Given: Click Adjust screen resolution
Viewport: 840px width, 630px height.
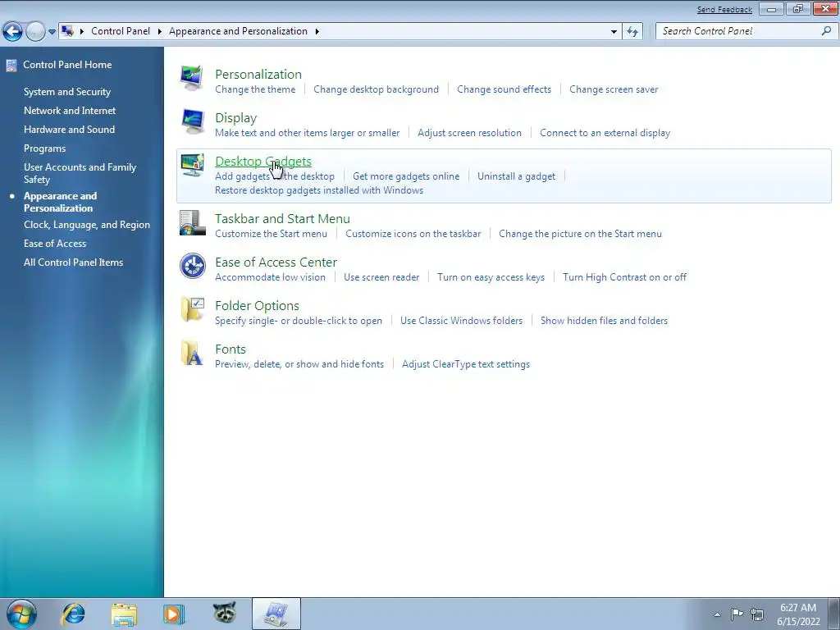Looking at the screenshot, I should click(469, 133).
